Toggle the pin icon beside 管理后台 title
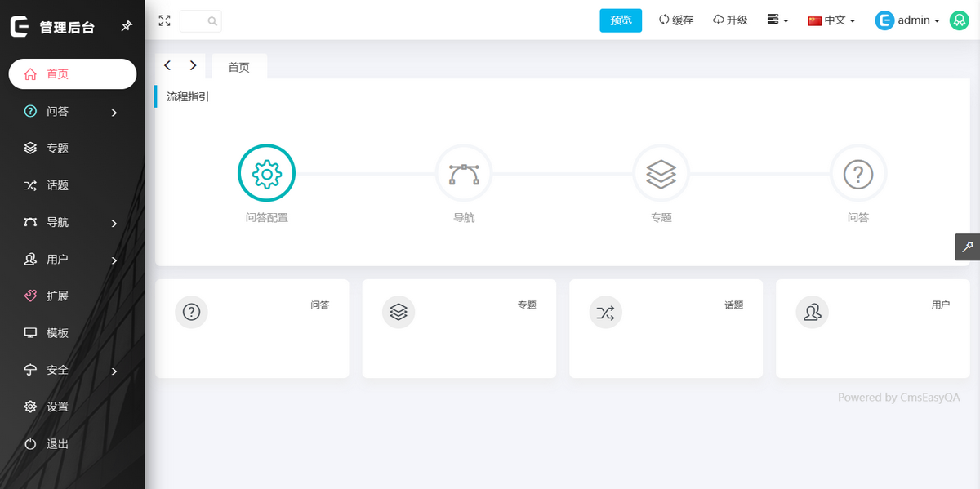980x489 pixels. tap(127, 26)
